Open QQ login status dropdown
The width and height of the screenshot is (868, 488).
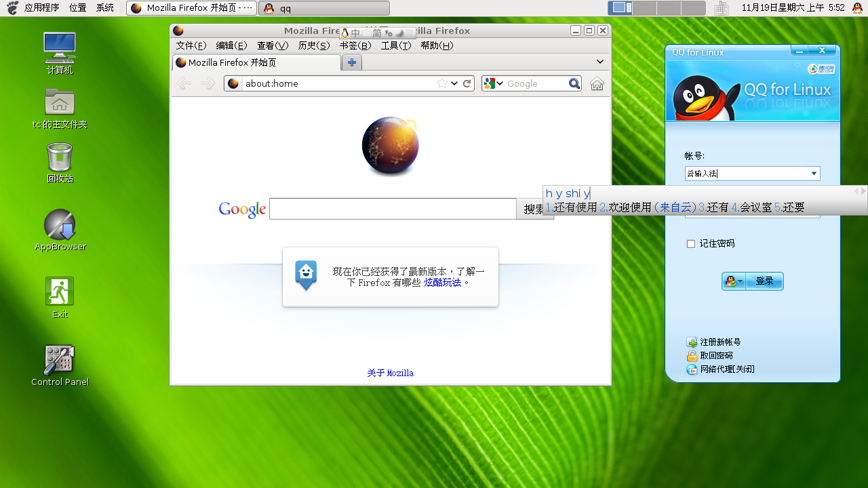pyautogui.click(x=734, y=281)
